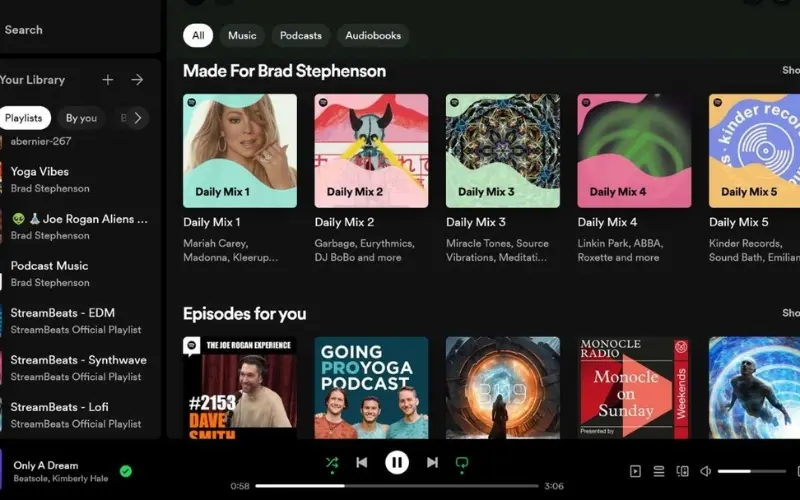The image size is (800, 500).
Task: Adjust the volume slider
Action: click(x=752, y=471)
